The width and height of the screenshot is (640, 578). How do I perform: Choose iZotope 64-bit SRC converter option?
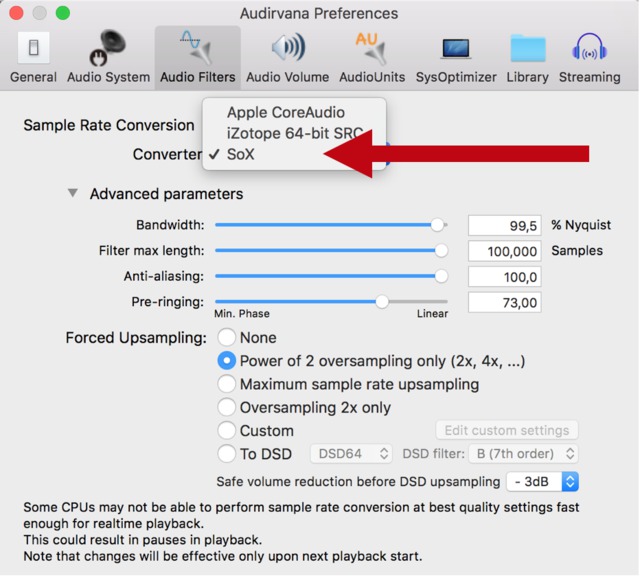(x=294, y=133)
